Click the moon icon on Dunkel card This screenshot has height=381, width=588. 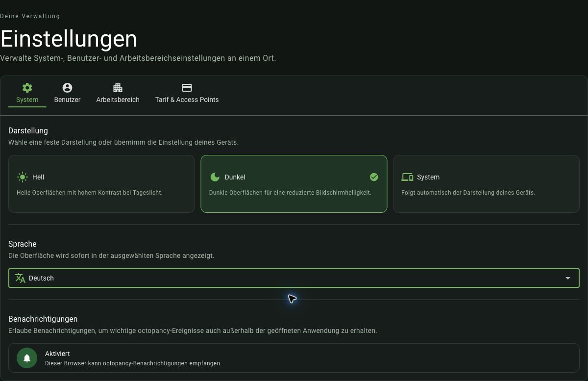pyautogui.click(x=215, y=177)
